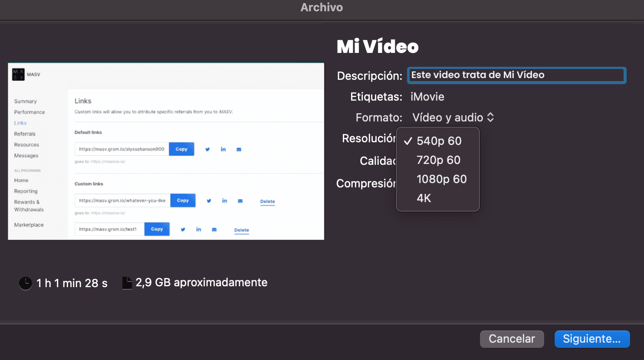Image resolution: width=644 pixels, height=360 pixels.
Task: Click inside the Descripción text field
Action: tap(516, 75)
